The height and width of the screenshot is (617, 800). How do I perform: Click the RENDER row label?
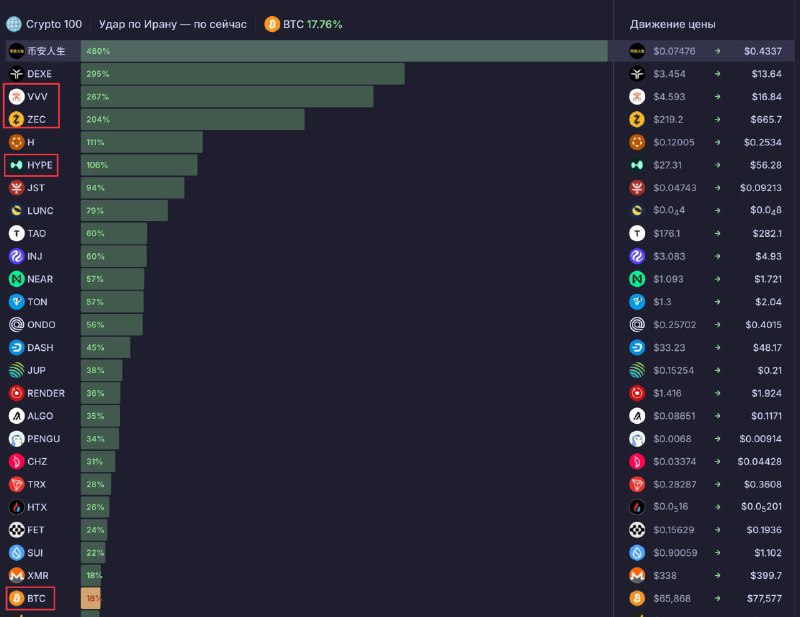coord(46,393)
